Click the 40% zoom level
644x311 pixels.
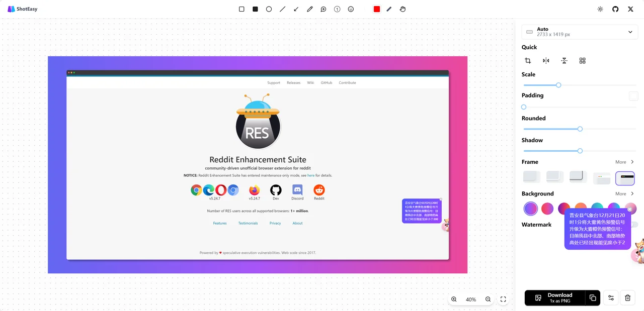(471, 299)
